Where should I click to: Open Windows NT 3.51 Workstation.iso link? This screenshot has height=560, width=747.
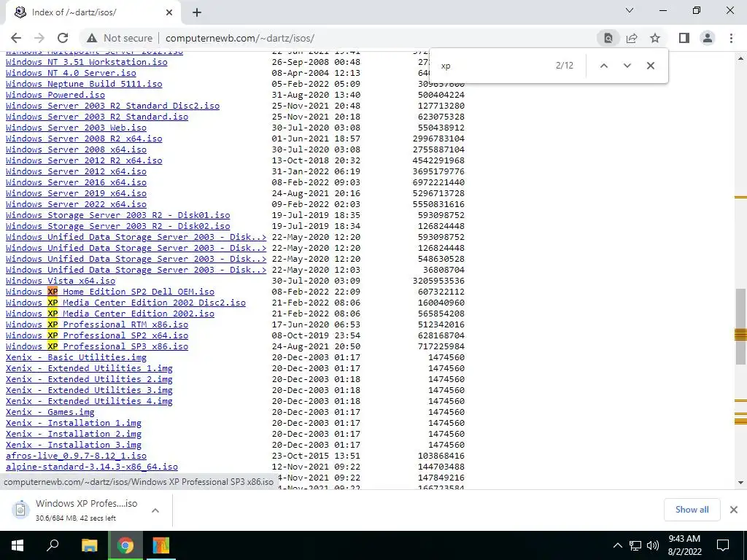click(87, 61)
